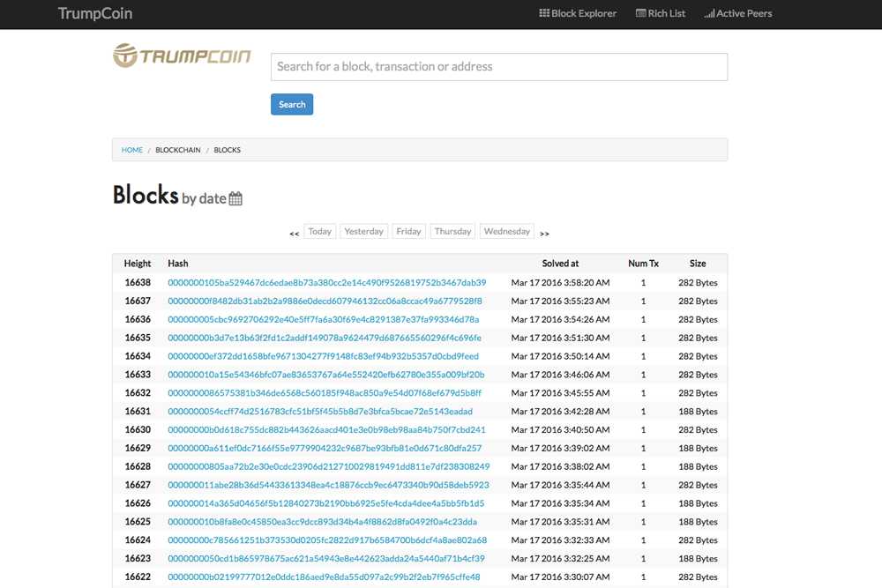This screenshot has width=882, height=588.
Task: Select the Wednesday date button
Action: [507, 232]
